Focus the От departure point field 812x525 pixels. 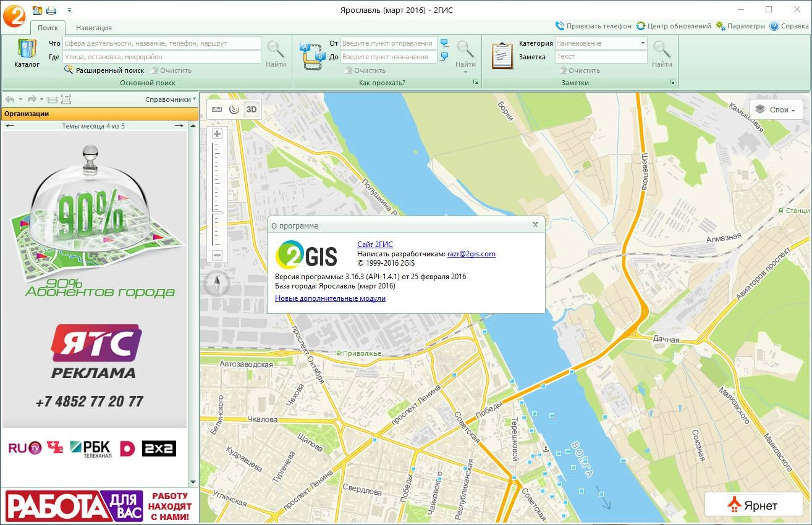pos(389,43)
